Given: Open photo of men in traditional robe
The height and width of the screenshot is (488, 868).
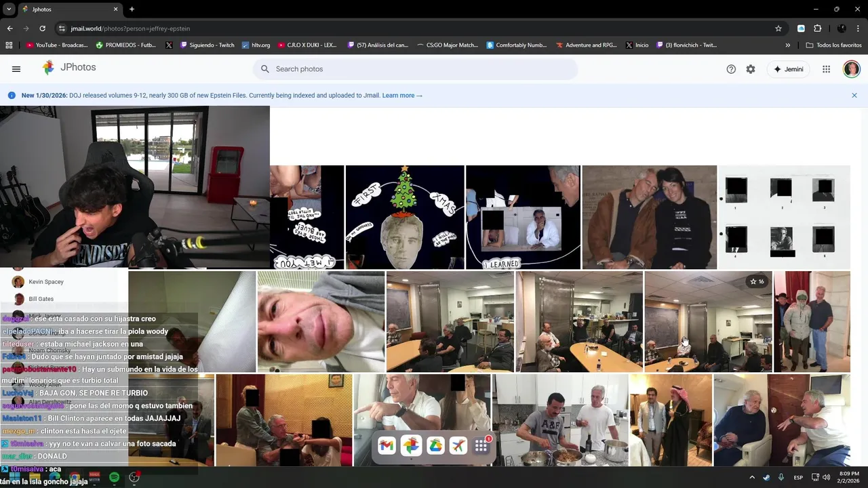Looking at the screenshot, I should click(x=671, y=420).
